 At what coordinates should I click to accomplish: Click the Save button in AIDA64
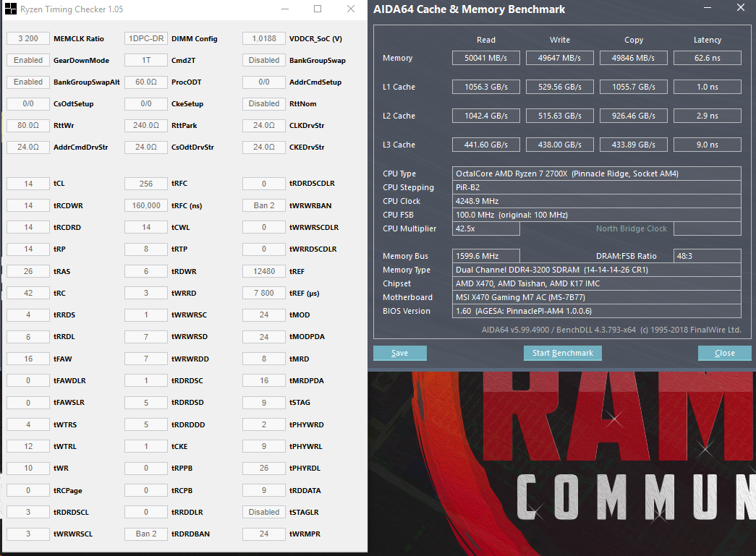point(399,353)
